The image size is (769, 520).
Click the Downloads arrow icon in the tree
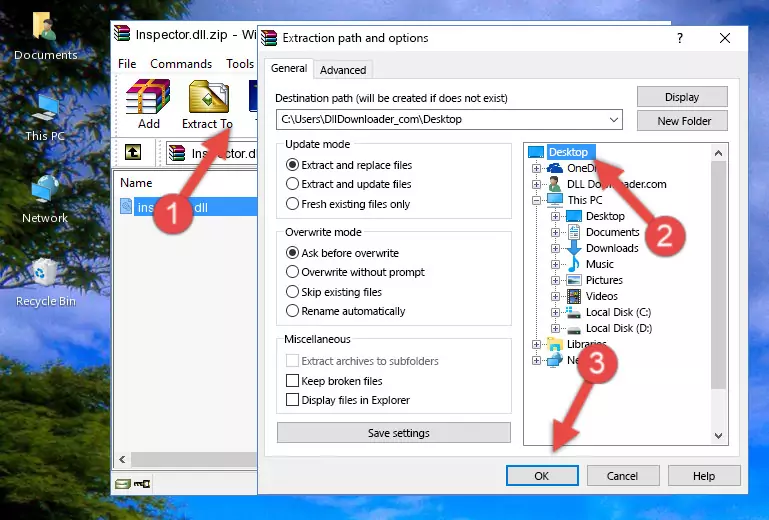[573, 248]
